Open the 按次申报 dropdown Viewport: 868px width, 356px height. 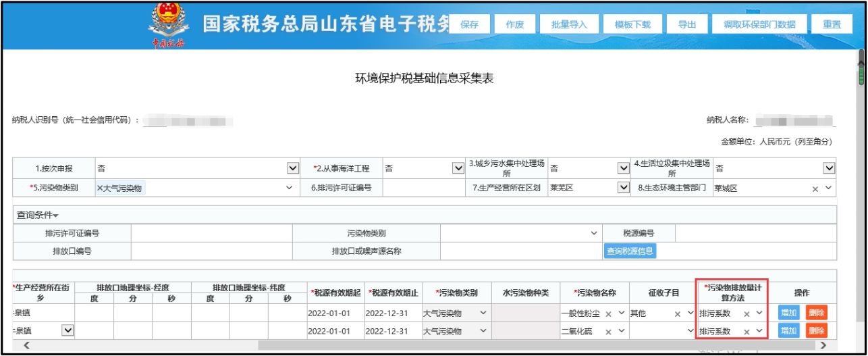(292, 168)
